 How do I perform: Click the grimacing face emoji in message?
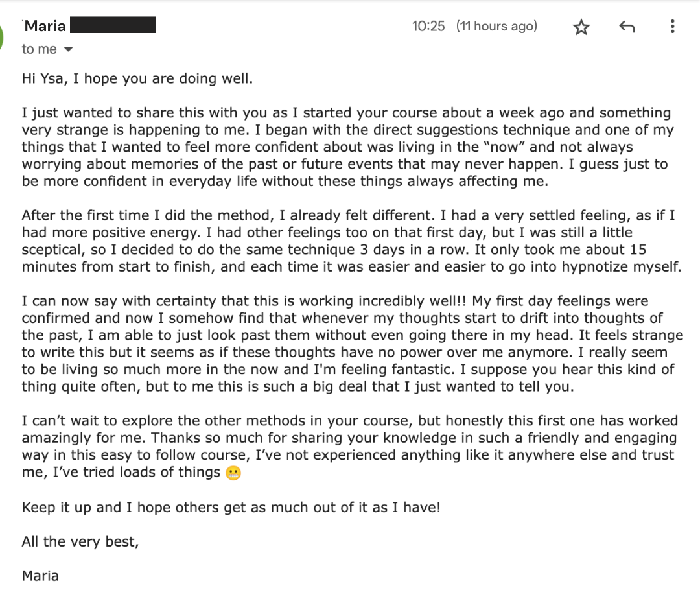coord(233,474)
